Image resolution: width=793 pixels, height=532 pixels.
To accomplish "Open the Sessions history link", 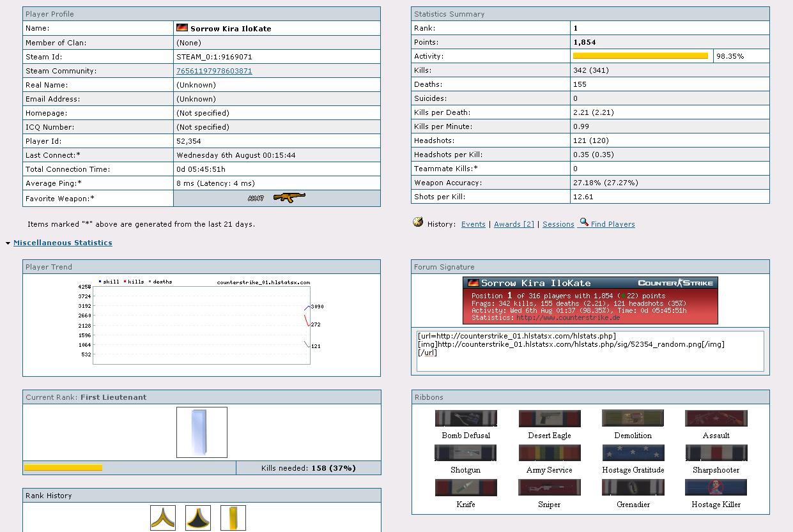I will (x=558, y=224).
